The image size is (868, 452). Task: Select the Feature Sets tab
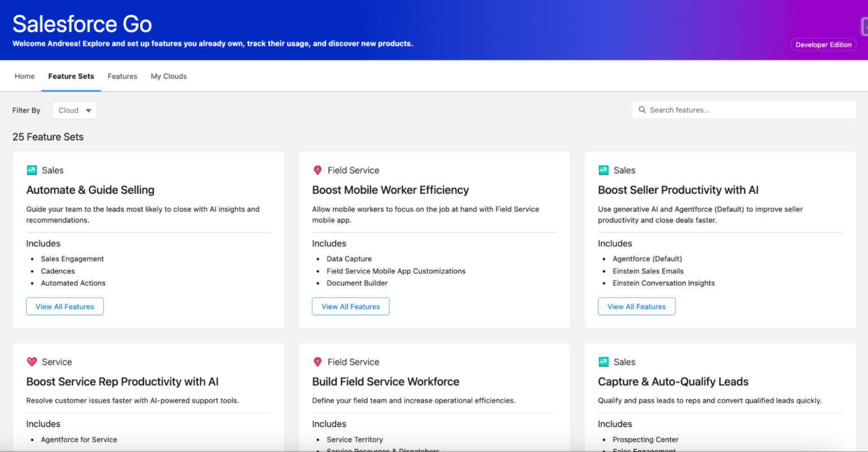[71, 76]
